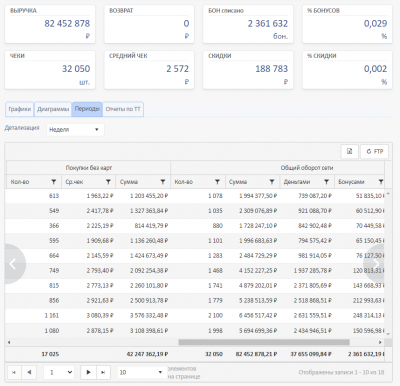Viewport: 400px width, 386px height.
Task: Click the СКИДКИ card value 188 783
Action: 271,69
